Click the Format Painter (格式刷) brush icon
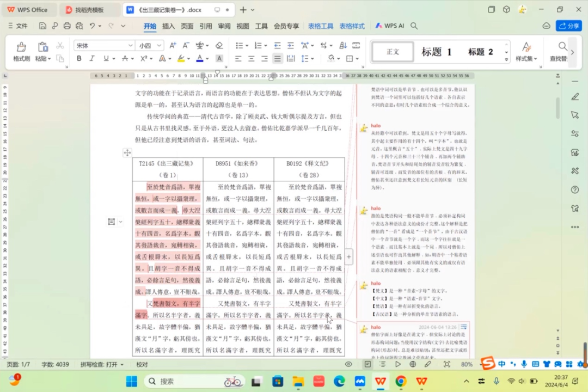 pos(21,47)
